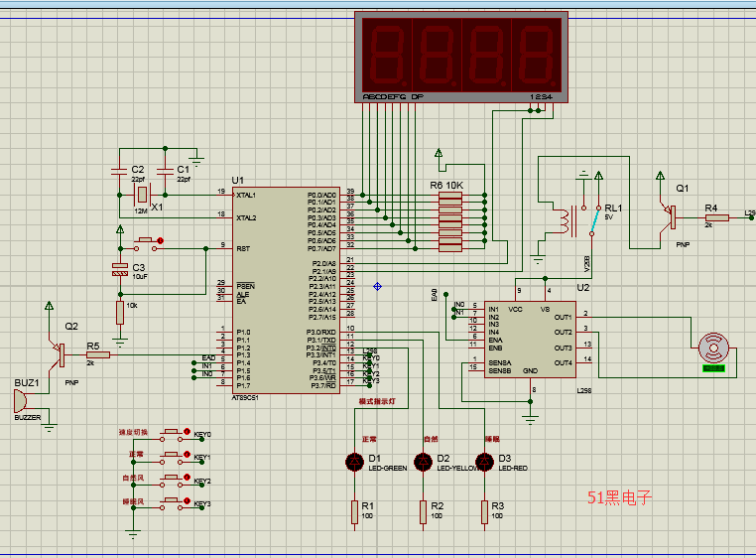Click the '12M' crystal frequency text
The image size is (756, 558).
point(140,210)
